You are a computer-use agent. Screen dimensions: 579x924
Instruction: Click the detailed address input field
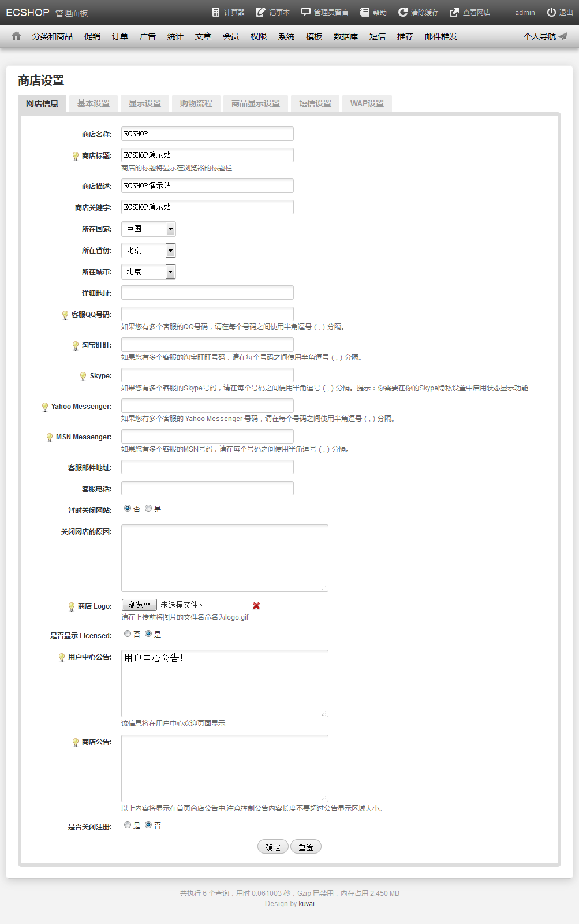coord(207,293)
